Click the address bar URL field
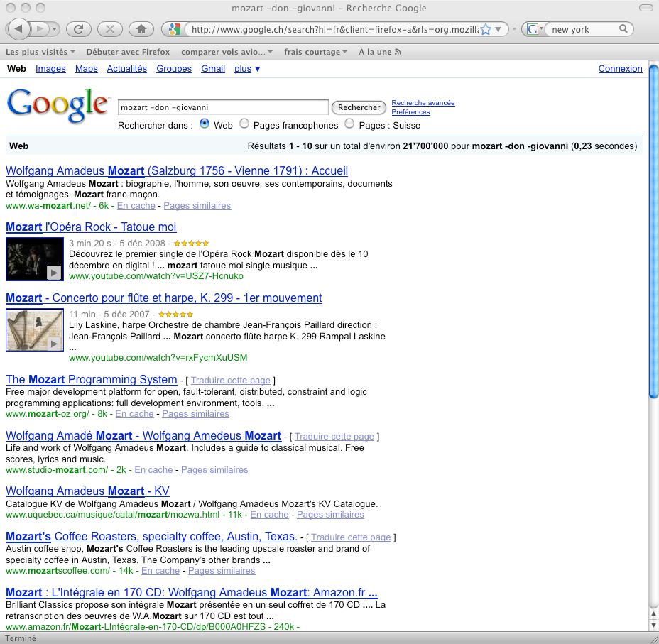This screenshot has width=659, height=644. point(334,29)
